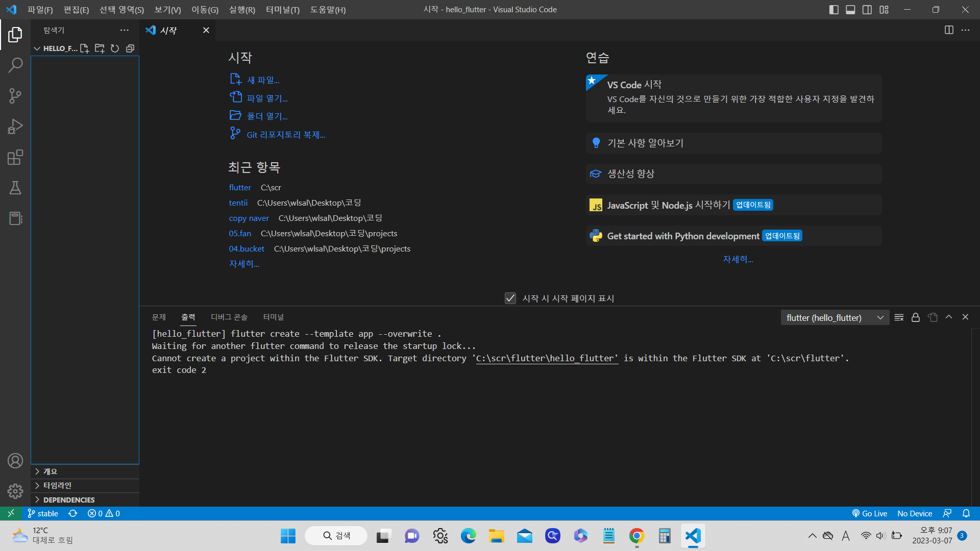Image resolution: width=980 pixels, height=551 pixels.
Task: Click the 파일 열기... link
Action: click(x=267, y=98)
